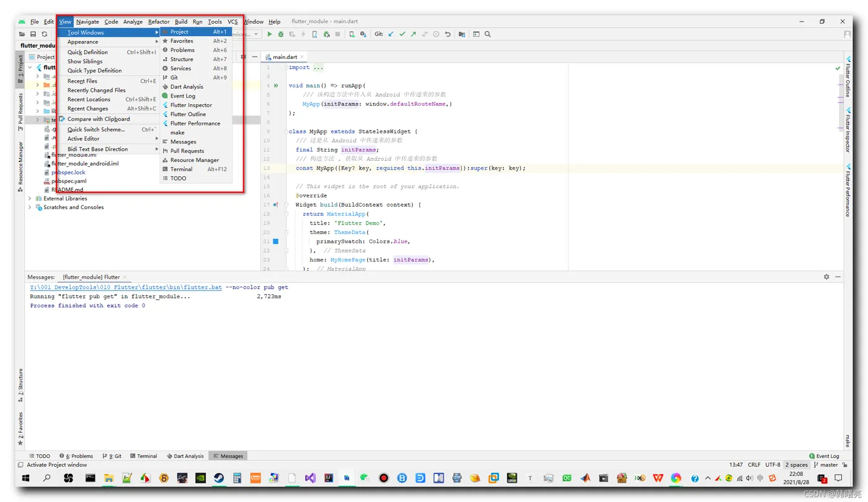Viewport: 868px width, 502px height.
Task: Click the Git update project blue arrow
Action: click(x=391, y=34)
